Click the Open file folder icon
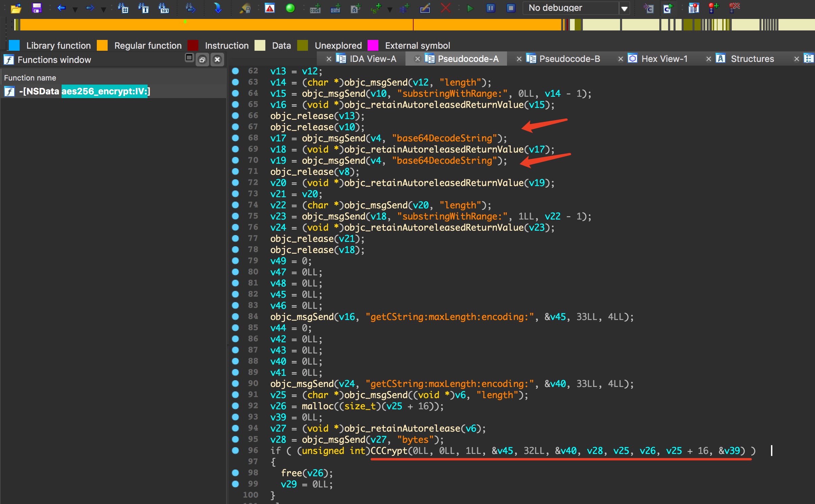This screenshot has height=504, width=815. (16, 8)
